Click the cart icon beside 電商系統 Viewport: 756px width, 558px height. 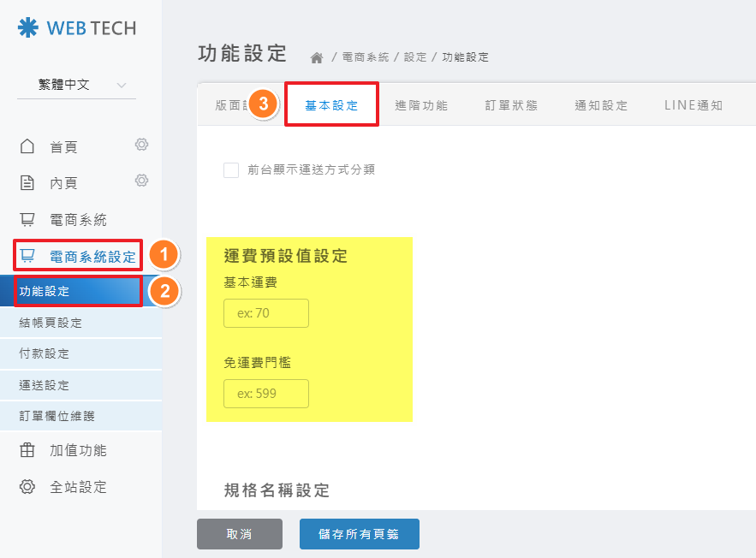click(27, 219)
